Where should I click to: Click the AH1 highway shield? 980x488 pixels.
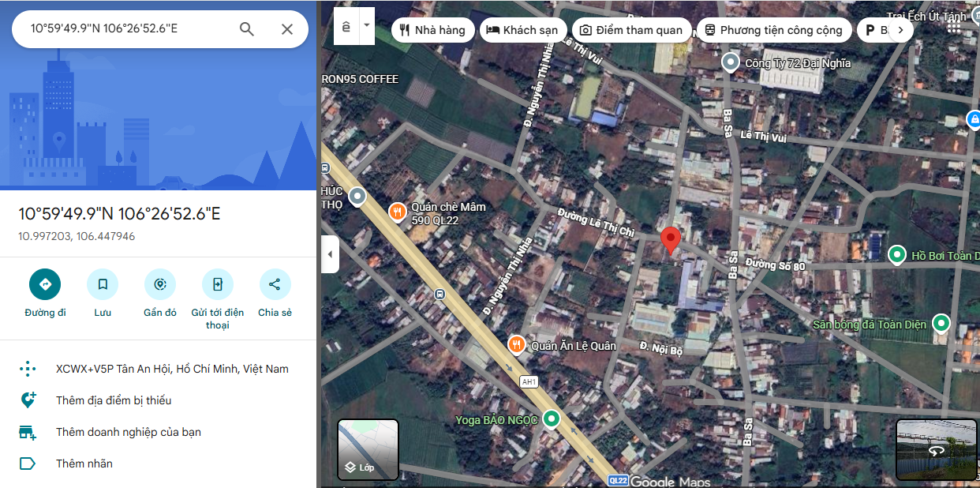529,381
